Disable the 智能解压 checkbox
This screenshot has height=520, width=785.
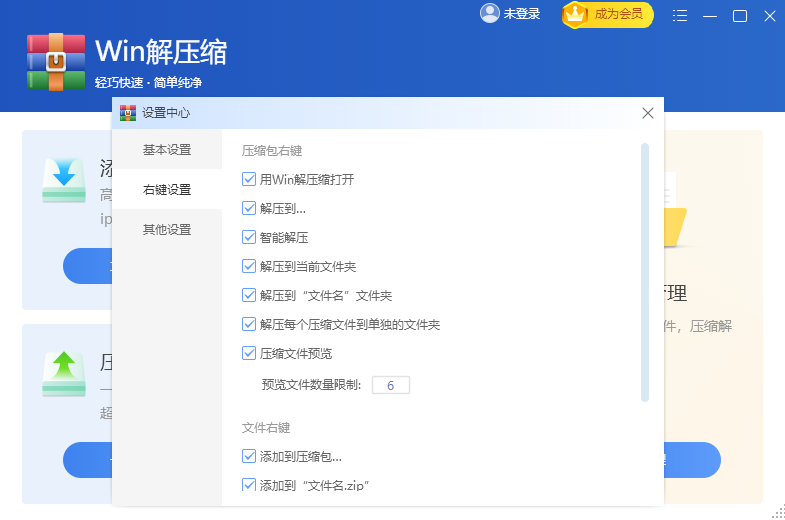[249, 237]
